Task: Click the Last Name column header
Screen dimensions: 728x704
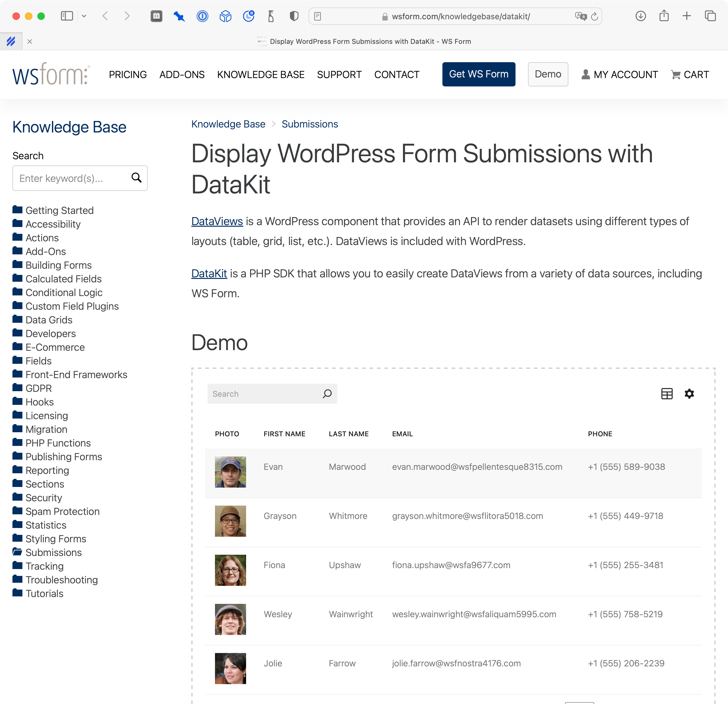Action: (348, 434)
